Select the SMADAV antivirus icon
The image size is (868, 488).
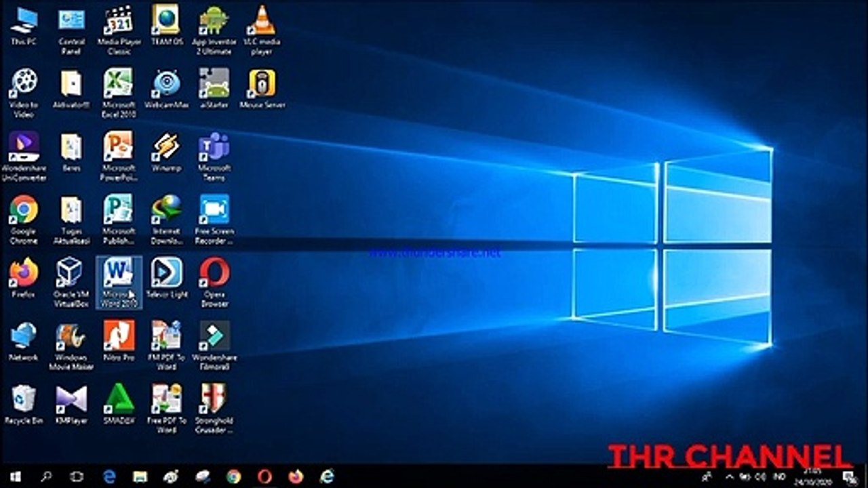[119, 404]
